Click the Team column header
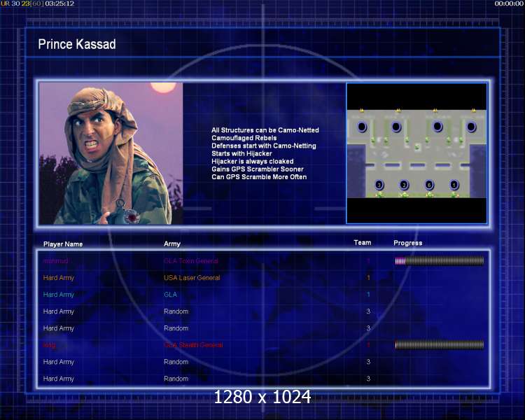 363,243
